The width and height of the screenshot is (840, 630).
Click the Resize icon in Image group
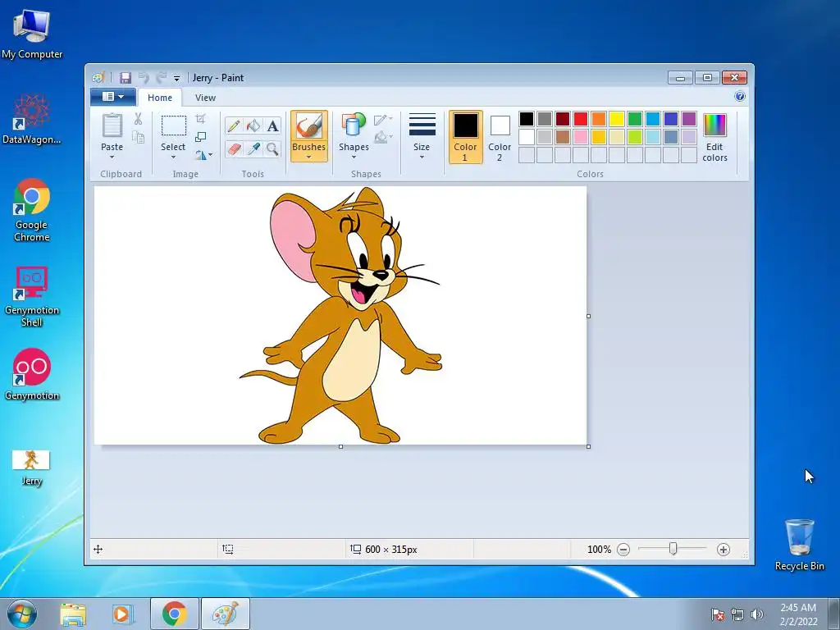coord(200,137)
